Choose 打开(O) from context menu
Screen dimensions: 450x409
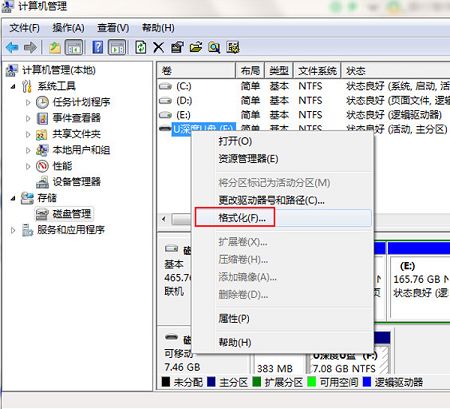[283, 141]
